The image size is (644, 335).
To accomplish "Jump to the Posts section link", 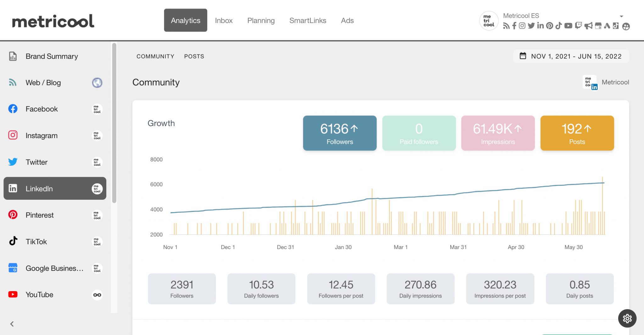I will [194, 56].
